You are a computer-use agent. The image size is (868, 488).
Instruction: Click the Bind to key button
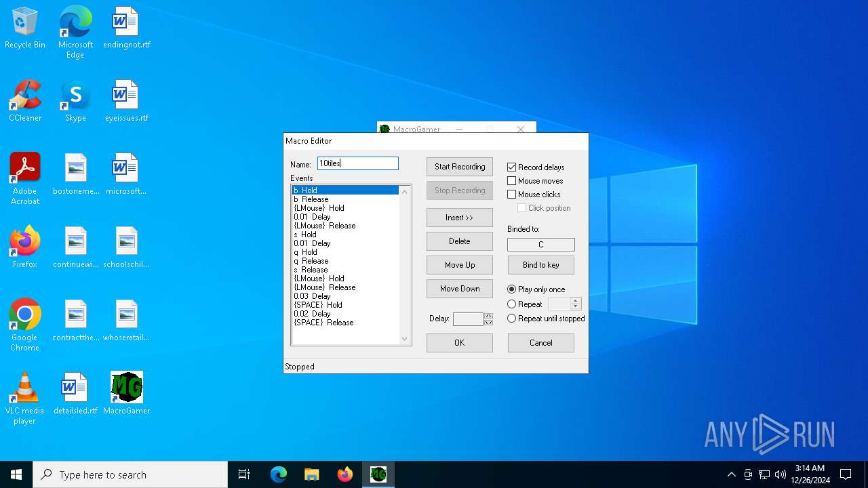540,265
